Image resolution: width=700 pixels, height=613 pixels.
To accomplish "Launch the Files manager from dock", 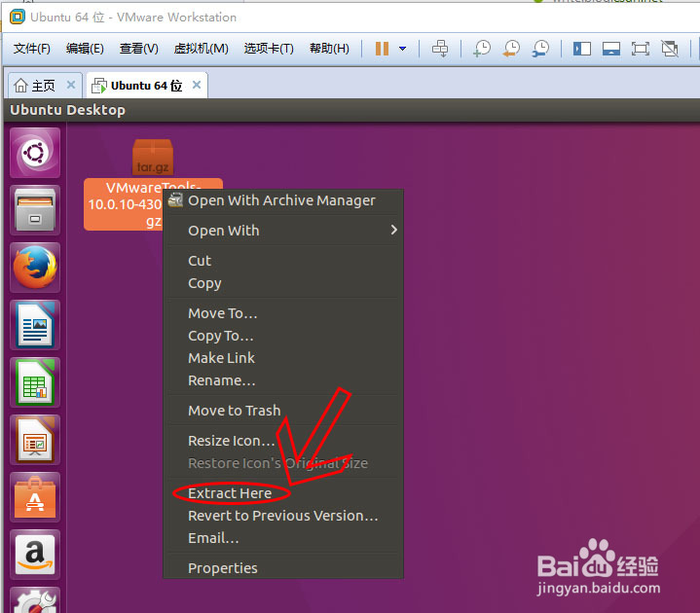I will (x=35, y=210).
